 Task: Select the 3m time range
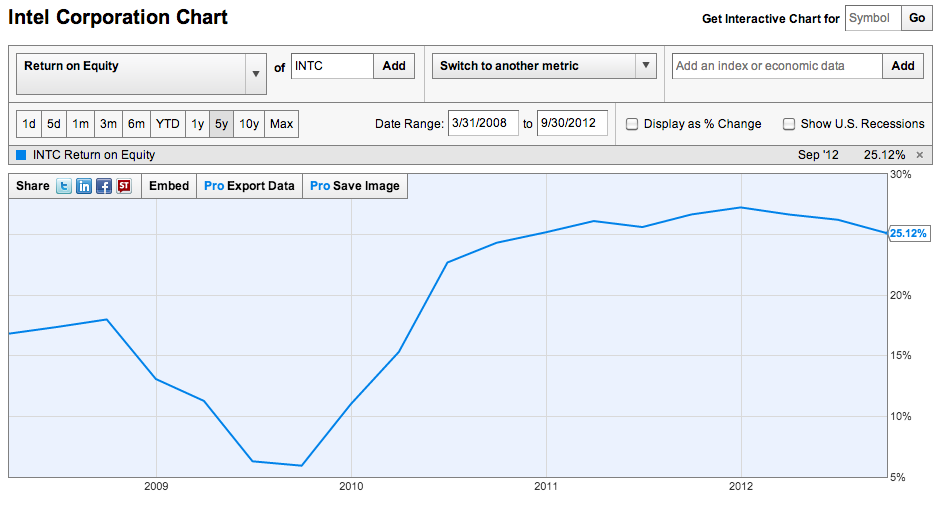(x=108, y=124)
